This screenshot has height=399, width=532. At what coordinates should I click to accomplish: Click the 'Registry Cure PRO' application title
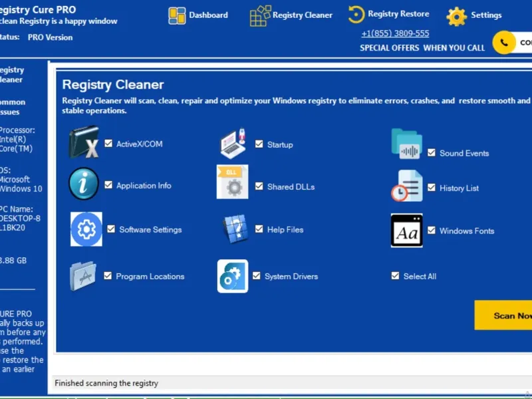(x=38, y=10)
